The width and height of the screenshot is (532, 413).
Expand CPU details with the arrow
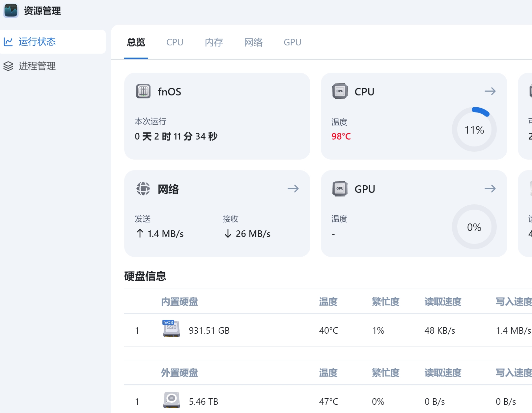point(490,91)
